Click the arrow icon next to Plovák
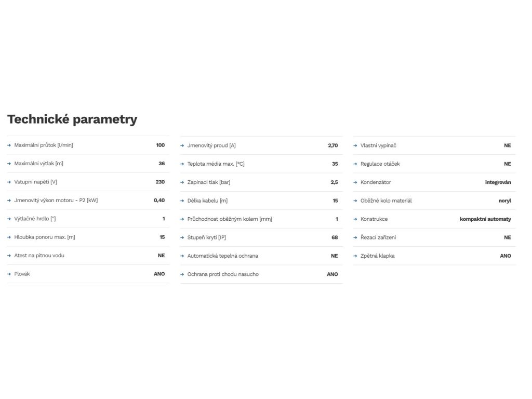The height and width of the screenshot is (399, 532). pyautogui.click(x=9, y=274)
